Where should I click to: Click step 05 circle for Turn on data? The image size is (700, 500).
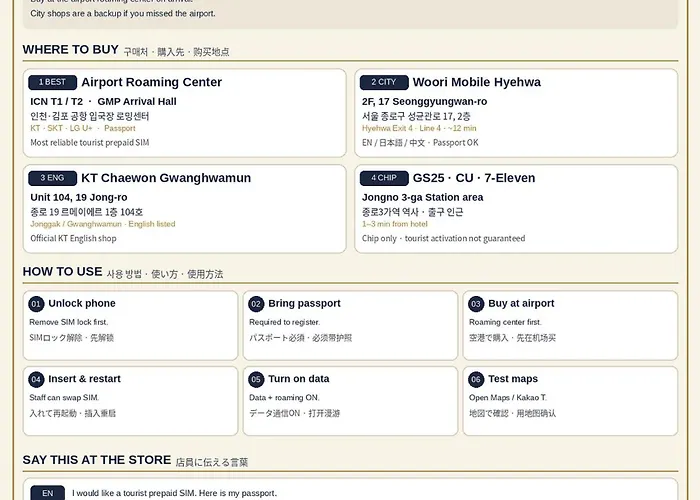(256, 379)
